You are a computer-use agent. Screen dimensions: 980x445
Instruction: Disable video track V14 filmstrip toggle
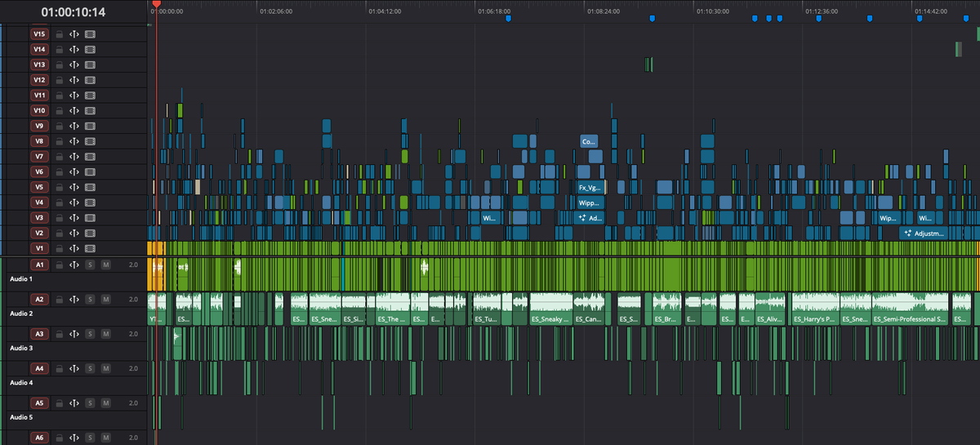click(x=90, y=49)
